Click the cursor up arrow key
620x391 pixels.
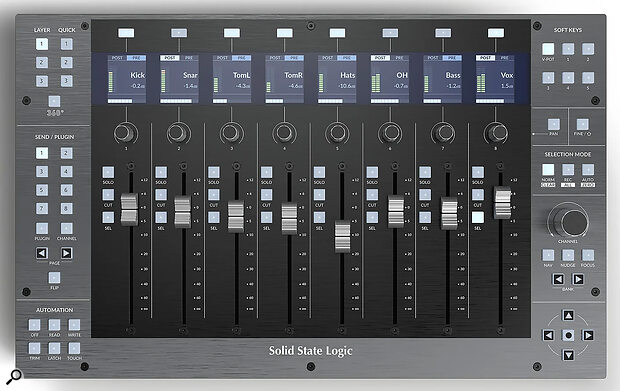click(568, 315)
